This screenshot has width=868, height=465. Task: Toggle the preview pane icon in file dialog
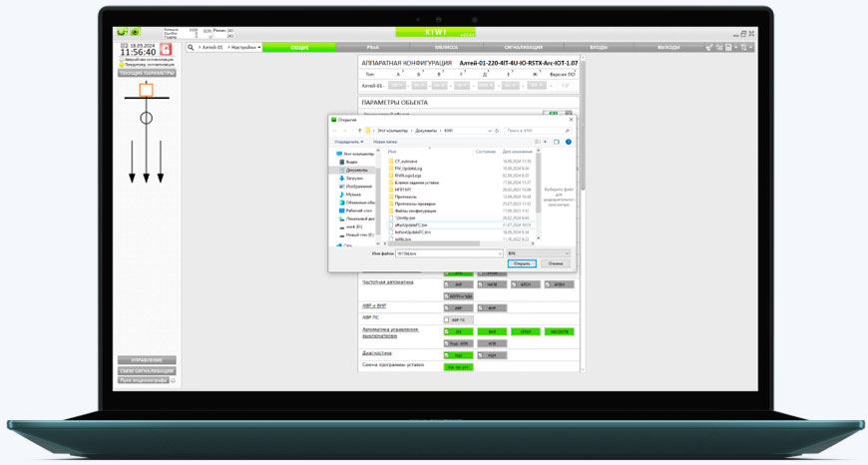pos(557,142)
